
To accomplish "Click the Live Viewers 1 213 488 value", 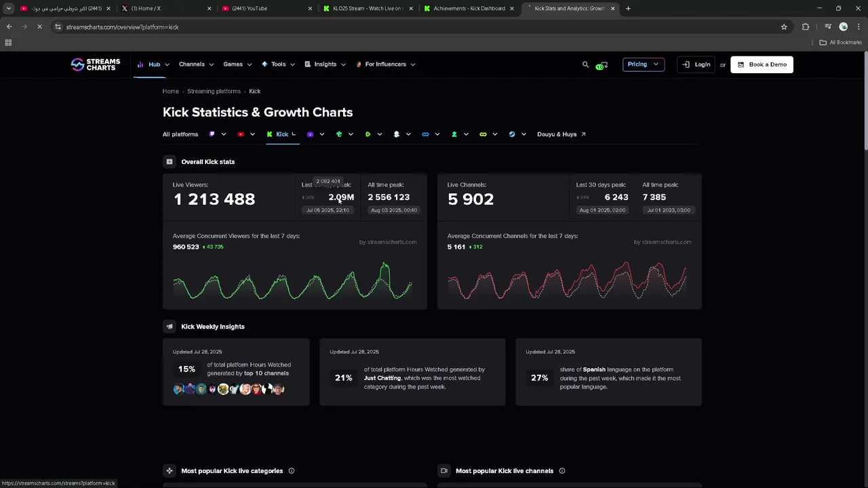I will click(214, 199).
